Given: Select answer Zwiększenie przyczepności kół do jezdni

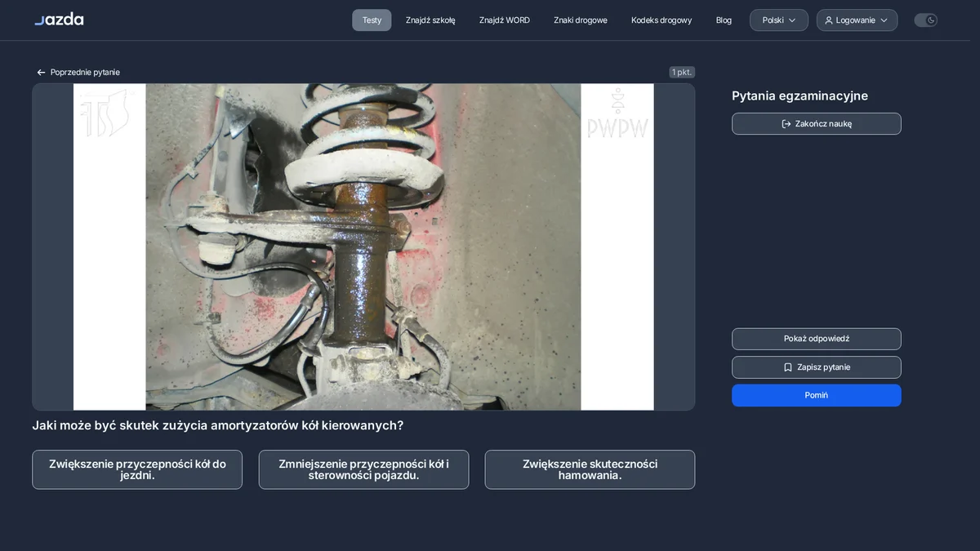Looking at the screenshot, I should (x=137, y=469).
